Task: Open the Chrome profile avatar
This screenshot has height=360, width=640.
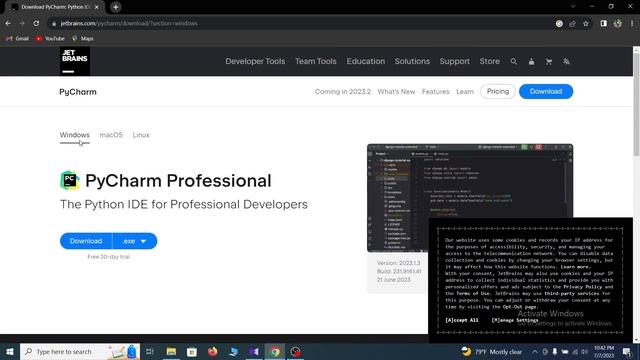Action: (618, 24)
